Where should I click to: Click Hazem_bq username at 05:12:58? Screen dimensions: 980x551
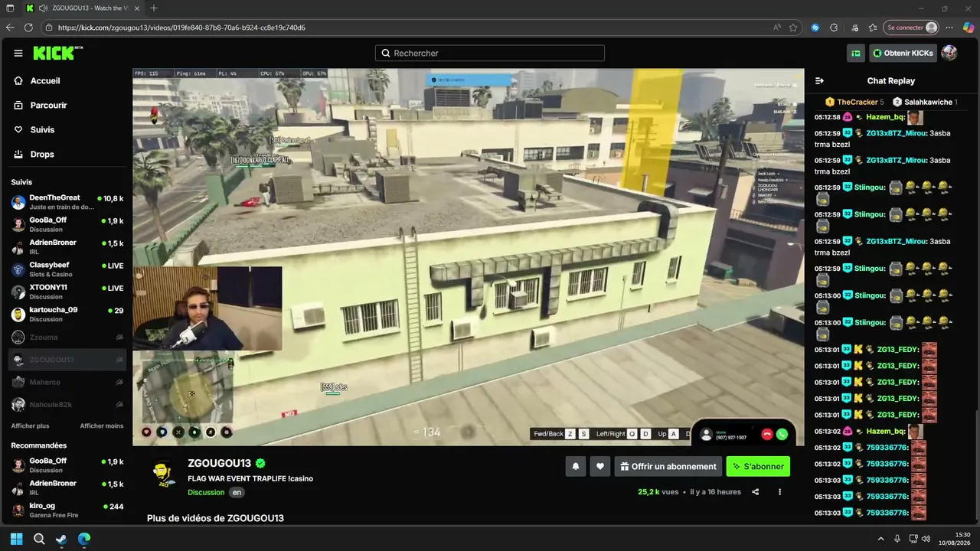[x=886, y=117]
